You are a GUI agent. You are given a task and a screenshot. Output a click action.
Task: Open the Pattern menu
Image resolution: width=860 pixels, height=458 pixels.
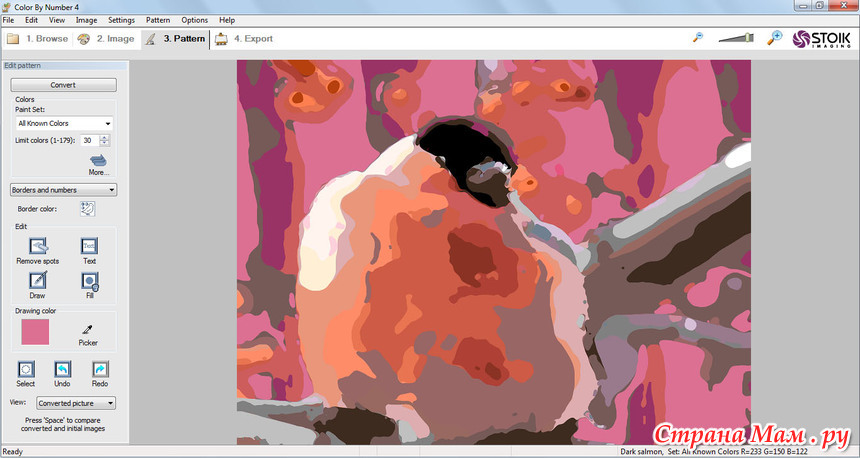(158, 20)
